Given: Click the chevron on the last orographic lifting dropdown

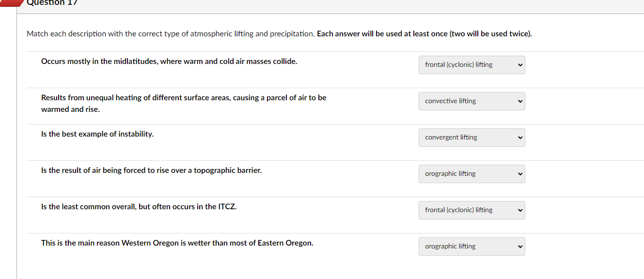Looking at the screenshot, I should [519, 246].
